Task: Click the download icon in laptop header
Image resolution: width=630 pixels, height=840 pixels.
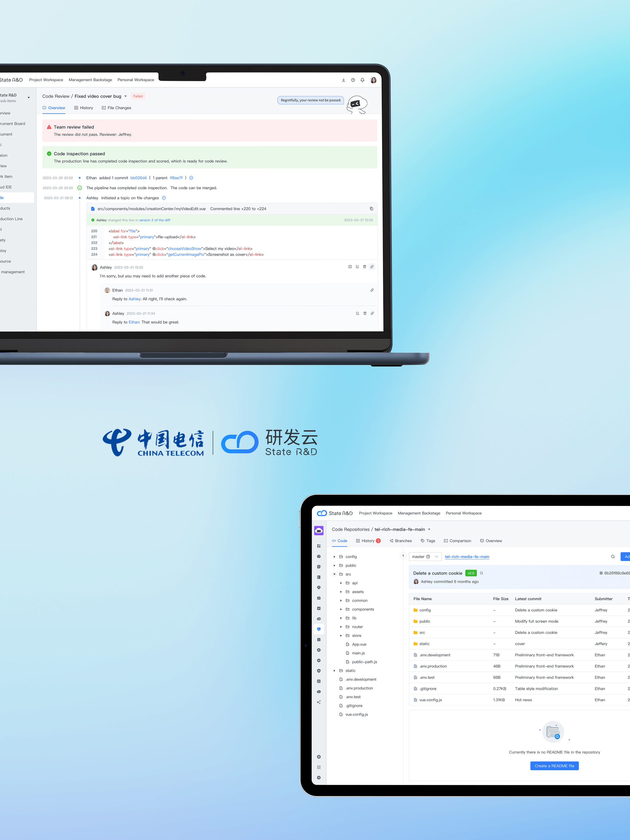Action: tap(343, 80)
